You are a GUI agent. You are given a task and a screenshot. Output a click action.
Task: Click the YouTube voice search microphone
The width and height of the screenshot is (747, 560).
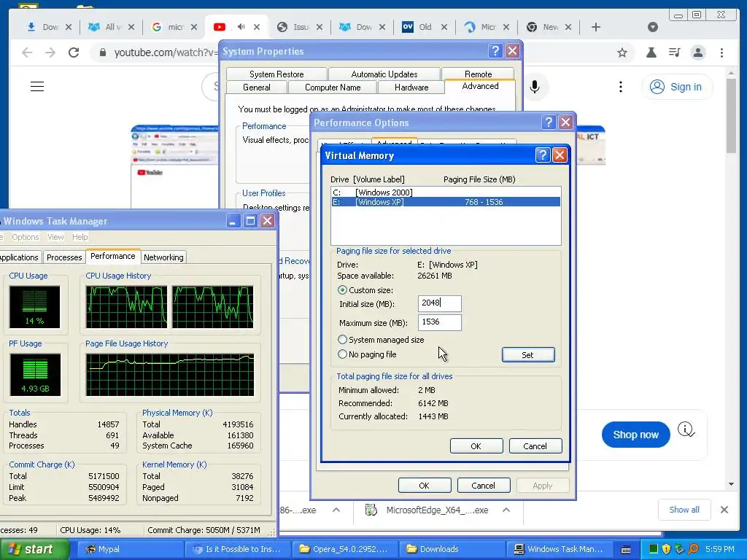tap(535, 87)
